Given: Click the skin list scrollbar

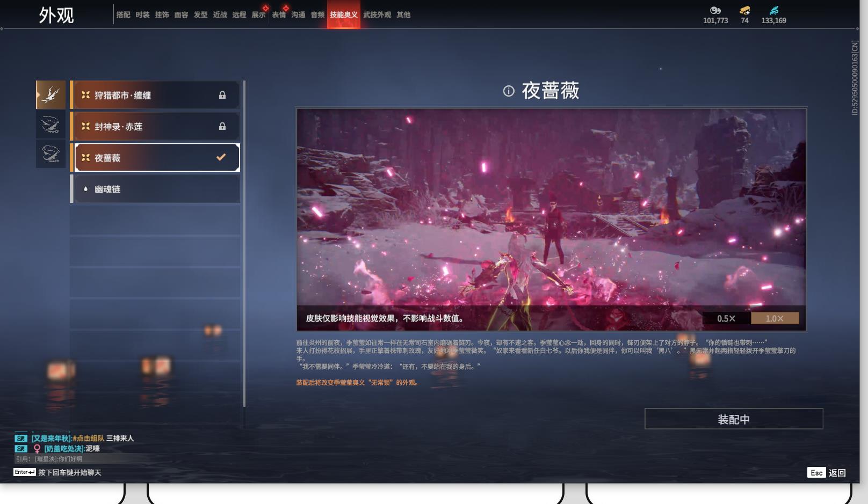Looking at the screenshot, I should [244, 243].
